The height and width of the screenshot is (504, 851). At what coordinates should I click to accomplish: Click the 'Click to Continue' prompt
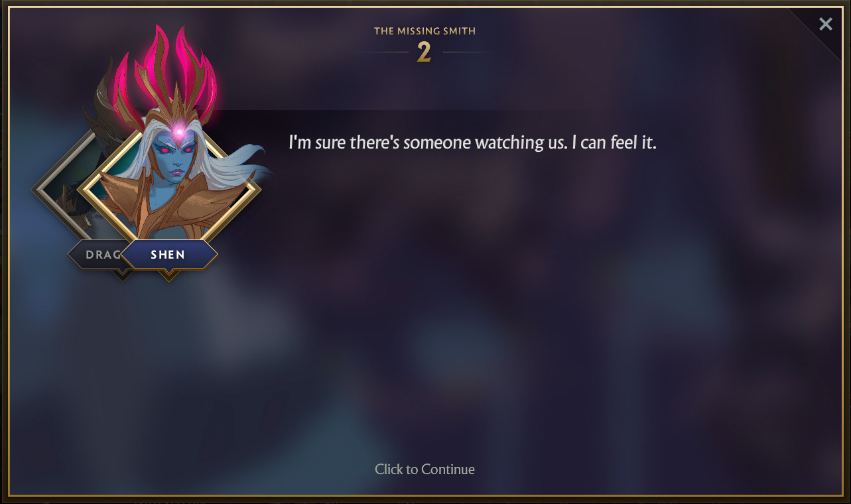(x=425, y=470)
